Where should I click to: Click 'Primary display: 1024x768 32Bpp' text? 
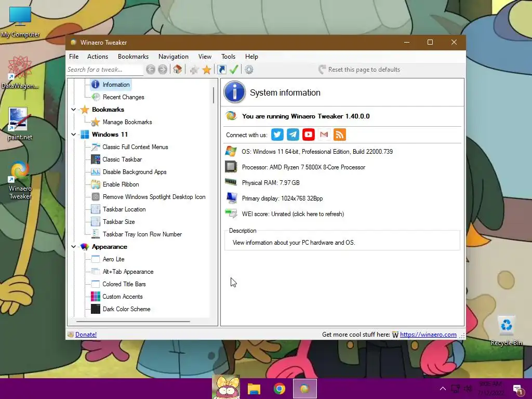pyautogui.click(x=282, y=198)
